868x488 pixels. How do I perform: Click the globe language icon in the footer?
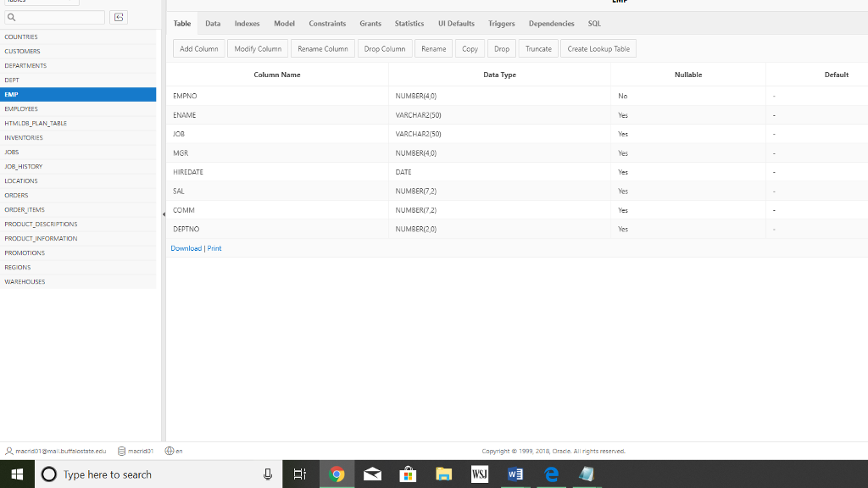tap(168, 451)
